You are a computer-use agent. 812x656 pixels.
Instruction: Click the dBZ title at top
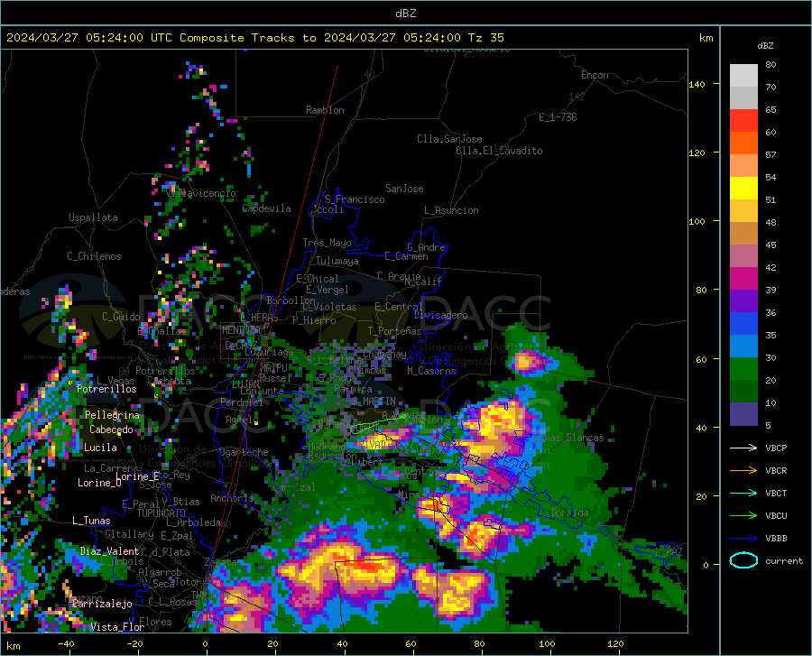405,14
